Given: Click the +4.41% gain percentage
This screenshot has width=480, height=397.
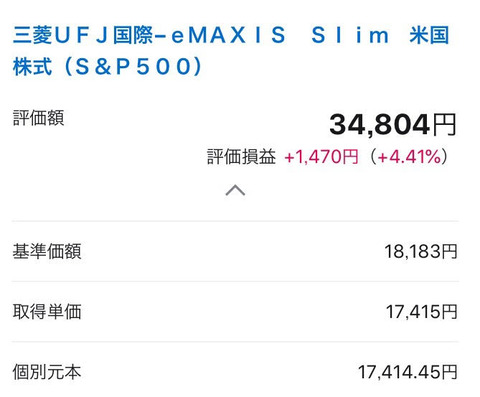Looking at the screenshot, I should pos(409,157).
